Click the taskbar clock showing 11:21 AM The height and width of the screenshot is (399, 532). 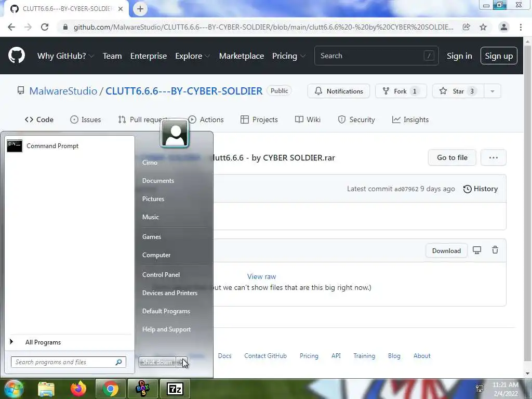tap(505, 389)
